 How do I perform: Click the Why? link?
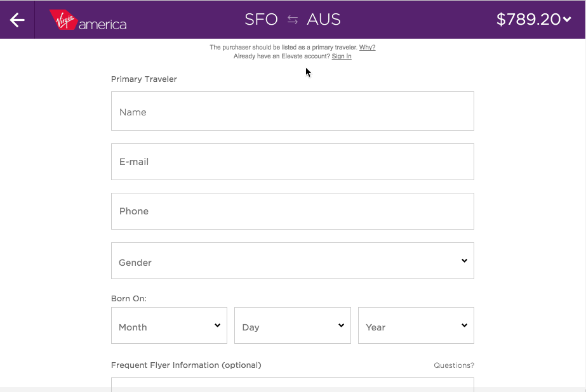[367, 48]
